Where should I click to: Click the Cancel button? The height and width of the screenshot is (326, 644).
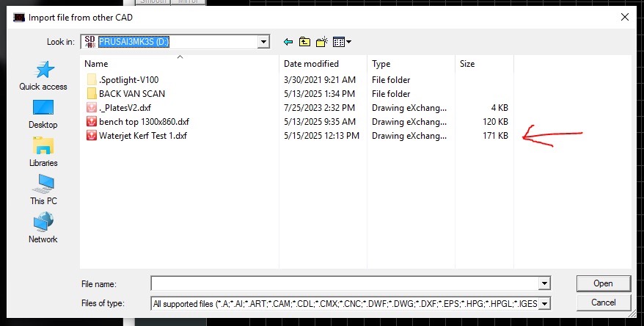603,303
